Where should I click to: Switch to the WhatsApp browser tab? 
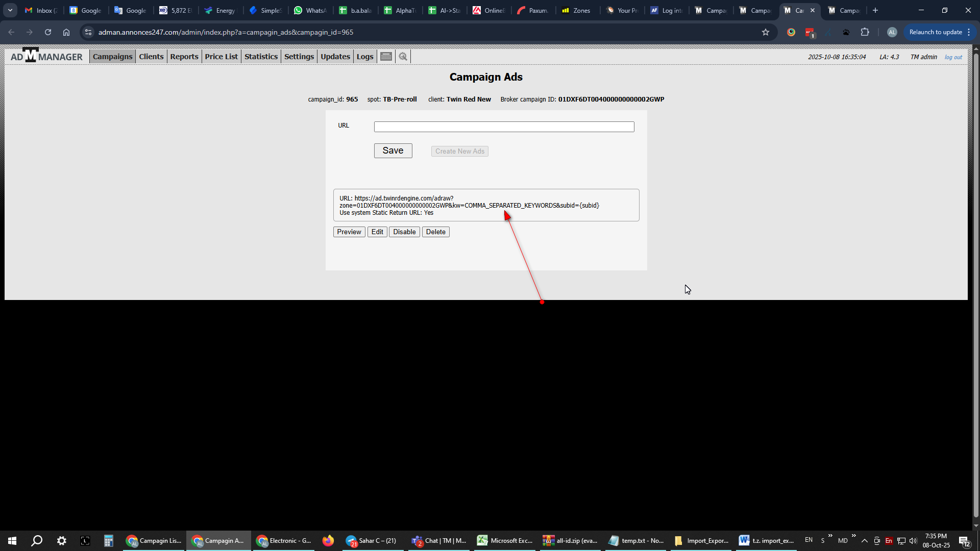[310, 10]
